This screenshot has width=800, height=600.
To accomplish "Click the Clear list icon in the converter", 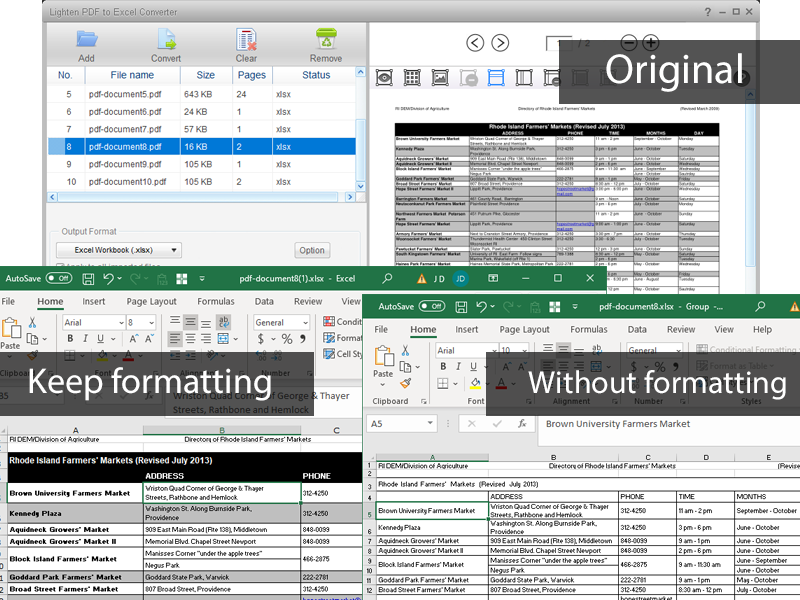I will [x=246, y=40].
